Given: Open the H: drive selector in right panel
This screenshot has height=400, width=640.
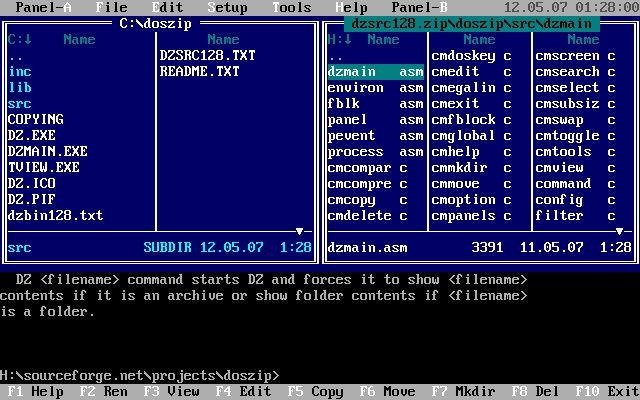Looking at the screenshot, I should [340, 40].
